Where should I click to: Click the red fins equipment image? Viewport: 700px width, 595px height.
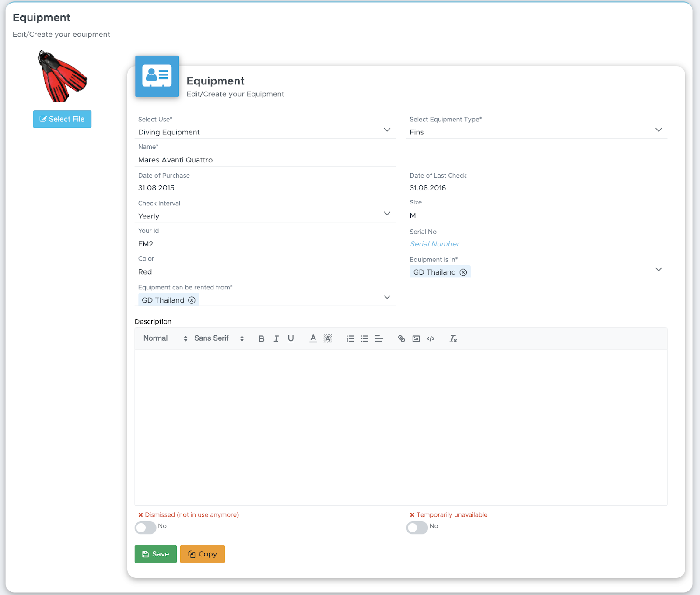(62, 77)
